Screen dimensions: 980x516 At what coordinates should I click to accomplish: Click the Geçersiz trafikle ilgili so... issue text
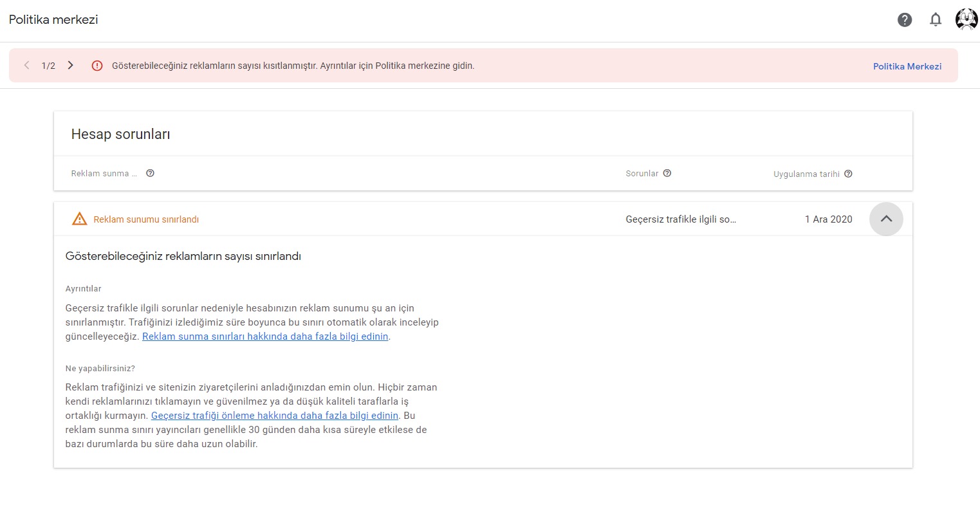[x=681, y=219]
